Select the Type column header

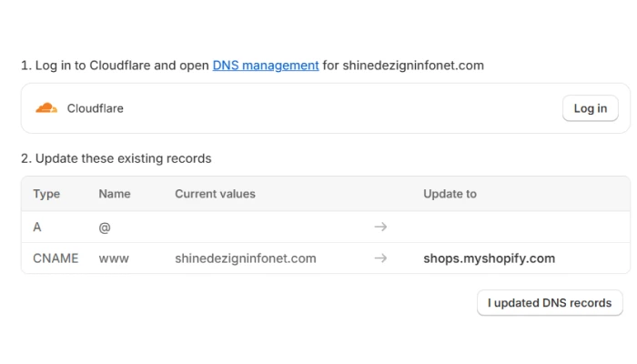(46, 194)
